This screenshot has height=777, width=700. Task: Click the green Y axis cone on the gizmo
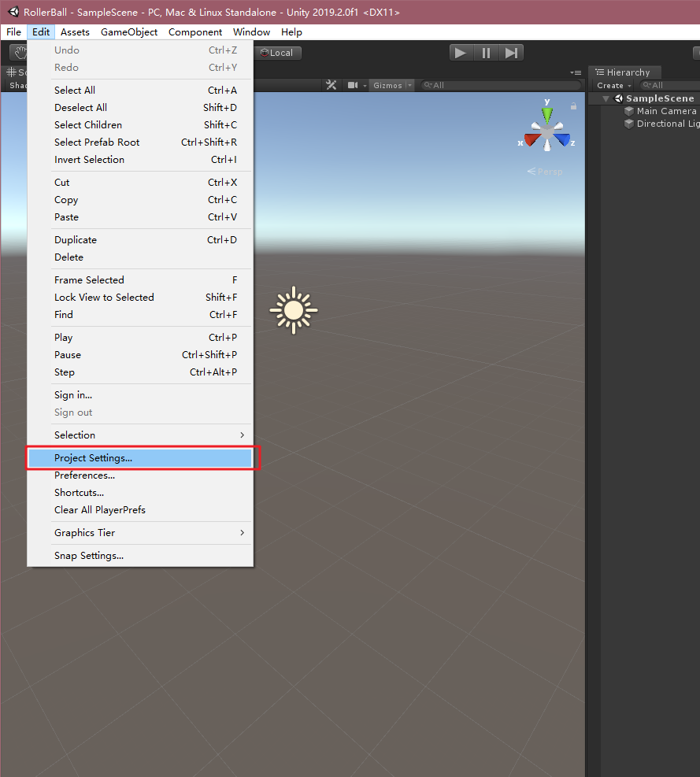coord(547,114)
